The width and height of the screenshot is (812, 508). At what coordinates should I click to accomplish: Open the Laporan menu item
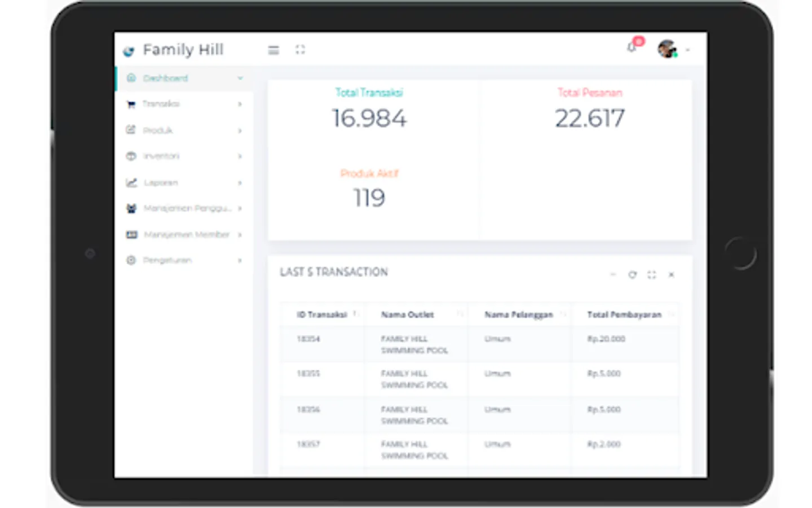pyautogui.click(x=184, y=182)
